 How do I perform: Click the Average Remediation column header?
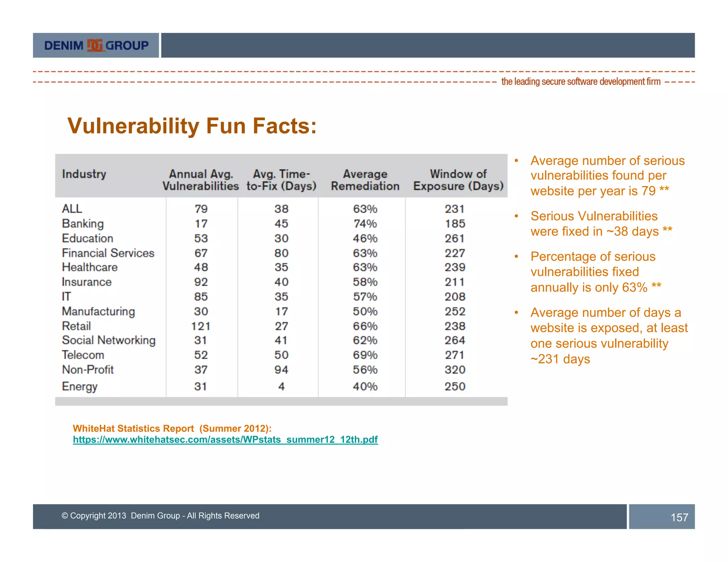pos(365,180)
